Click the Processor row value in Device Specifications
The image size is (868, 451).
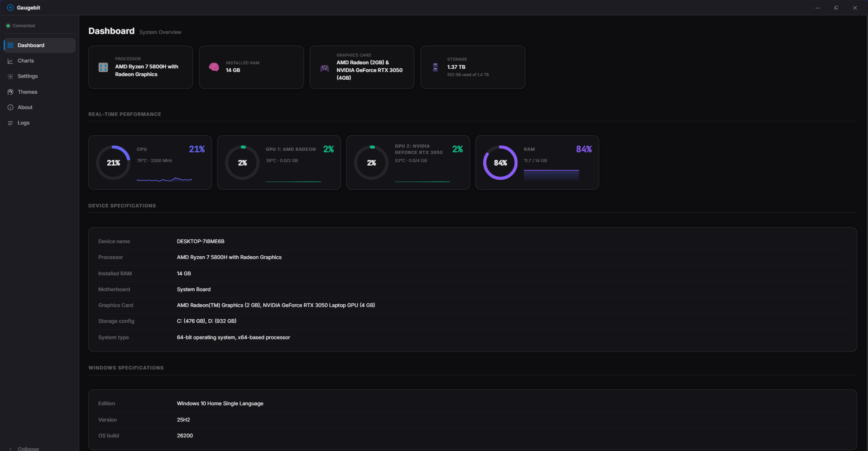tap(229, 257)
